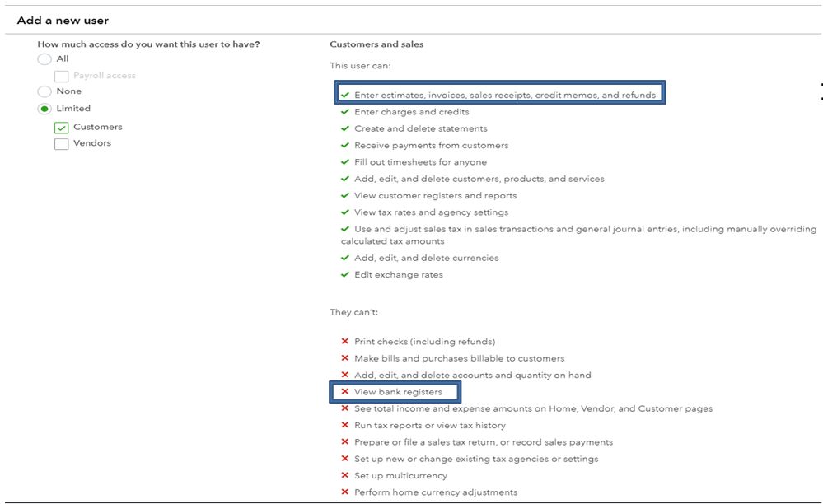Choose the None access option
This screenshot has width=823, height=504.
click(44, 91)
